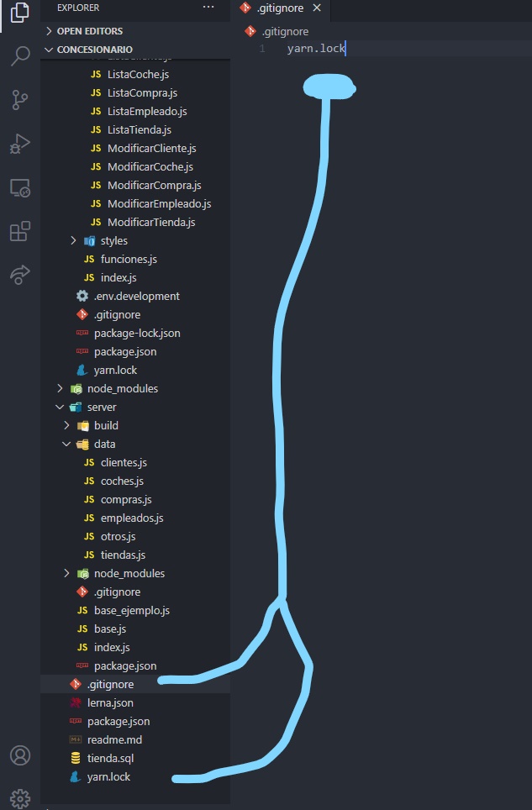Image resolution: width=532 pixels, height=810 pixels.
Task: Click the .gitignore breadcrumb
Action: 285,32
